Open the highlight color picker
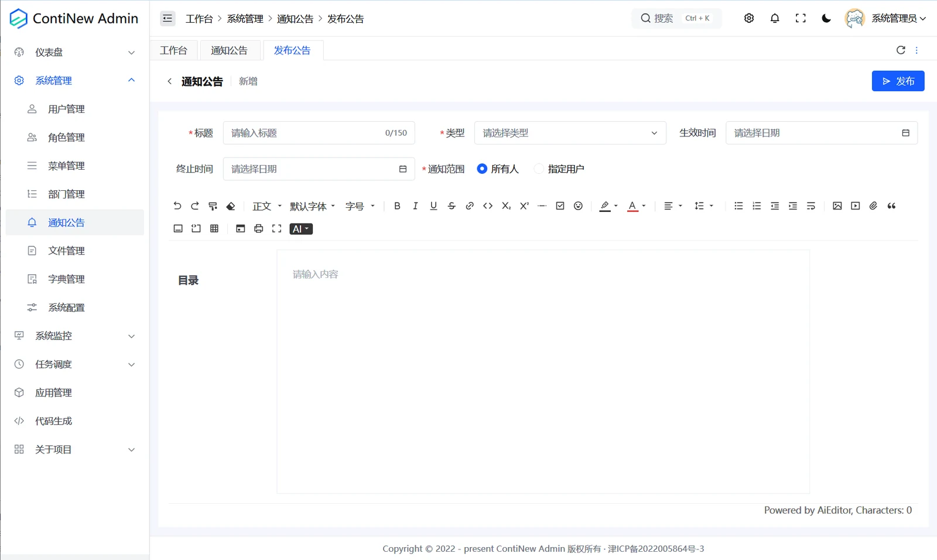Image resolution: width=937 pixels, height=560 pixels. [609, 206]
